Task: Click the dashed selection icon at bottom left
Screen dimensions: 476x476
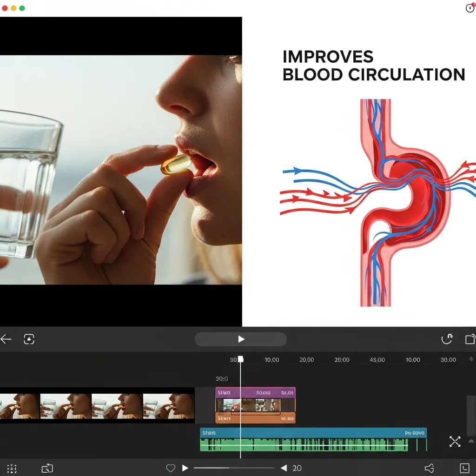Action: [12, 468]
